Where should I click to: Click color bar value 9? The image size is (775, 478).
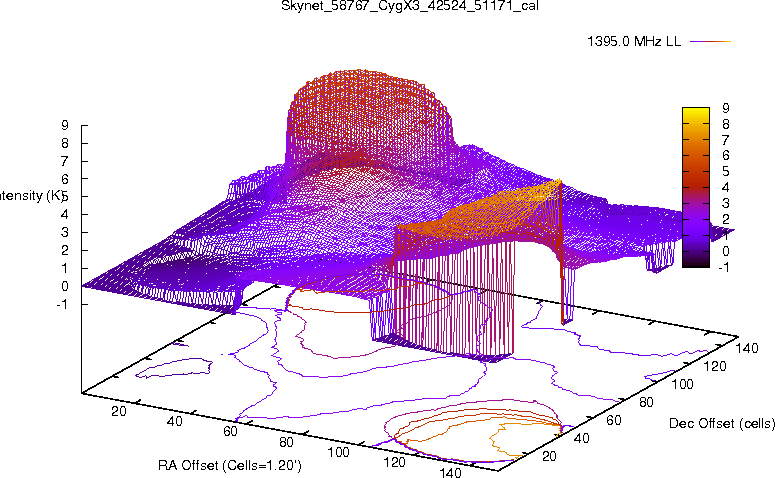725,108
